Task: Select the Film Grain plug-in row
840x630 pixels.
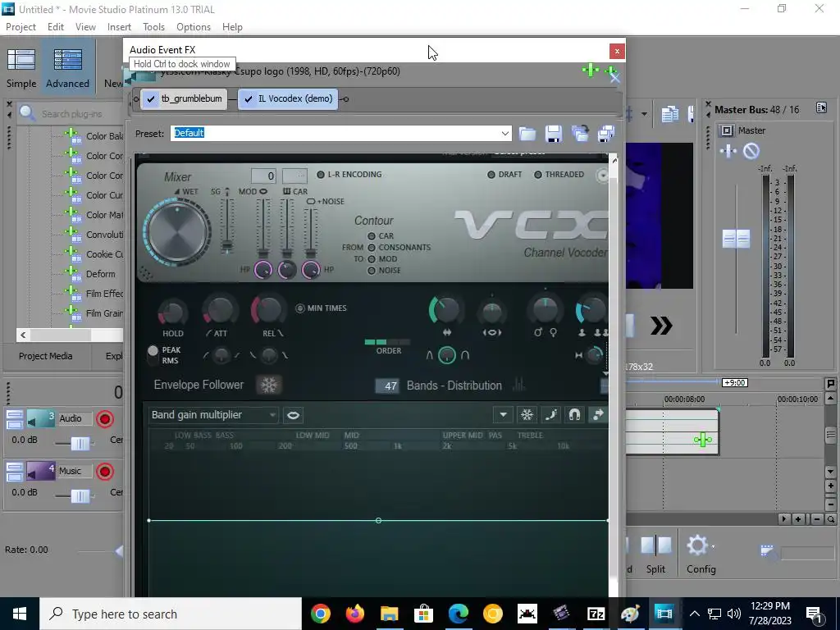Action: pos(93,313)
